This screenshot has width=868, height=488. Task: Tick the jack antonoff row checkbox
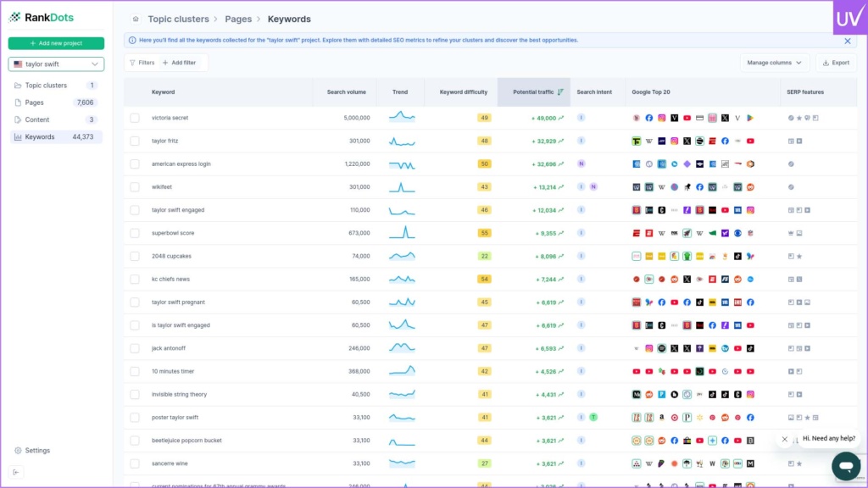click(135, 348)
